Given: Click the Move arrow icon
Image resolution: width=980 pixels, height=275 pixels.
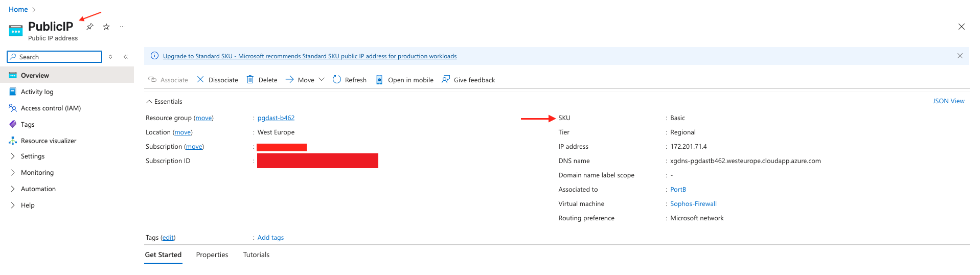Looking at the screenshot, I should click(289, 79).
